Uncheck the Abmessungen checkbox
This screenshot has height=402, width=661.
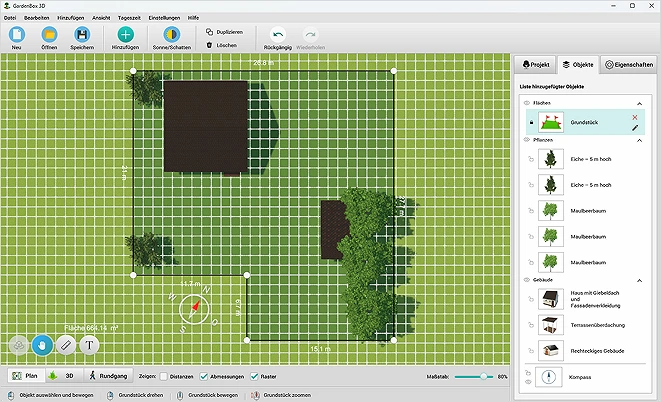tap(204, 376)
